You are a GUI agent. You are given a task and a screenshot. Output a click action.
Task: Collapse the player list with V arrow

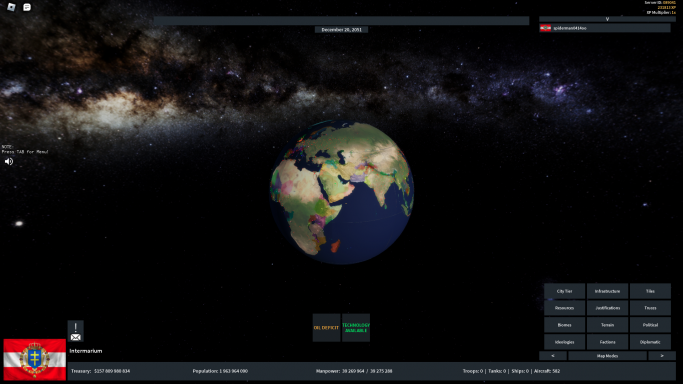click(x=607, y=19)
